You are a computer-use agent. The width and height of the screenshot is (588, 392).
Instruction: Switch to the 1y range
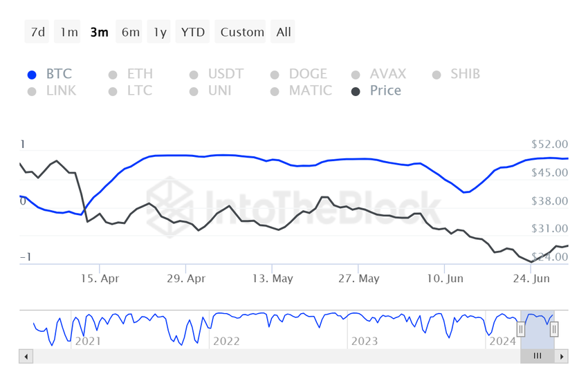click(x=159, y=32)
